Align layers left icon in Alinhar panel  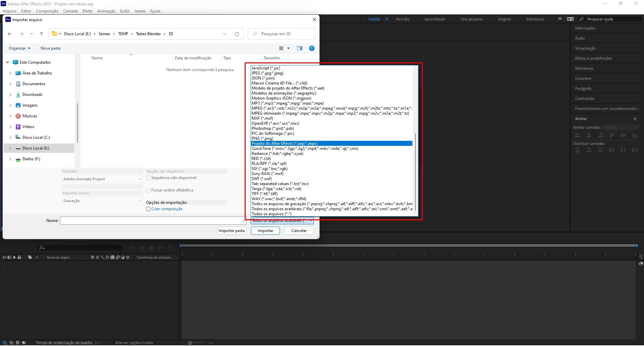(x=578, y=135)
